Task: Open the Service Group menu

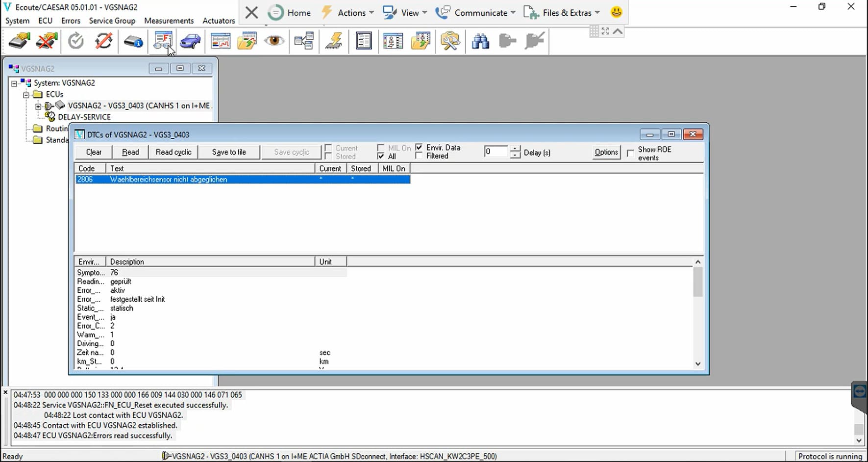Action: click(x=112, y=21)
